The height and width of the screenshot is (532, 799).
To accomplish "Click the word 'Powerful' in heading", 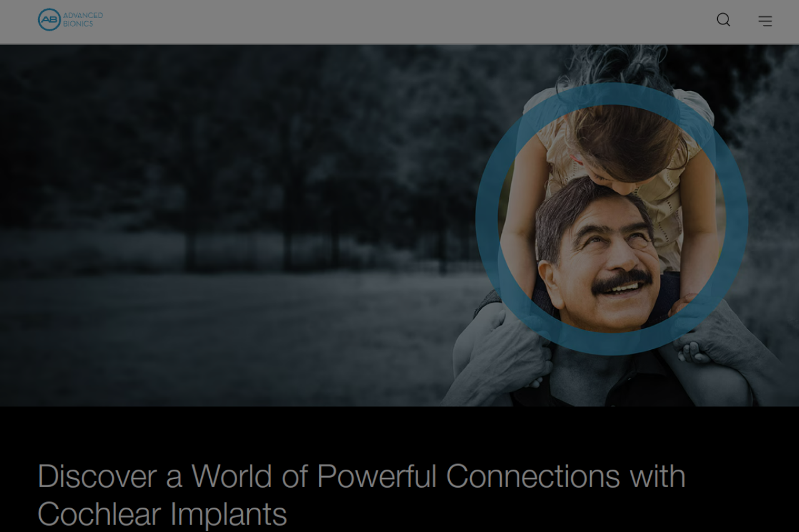I will [x=376, y=476].
